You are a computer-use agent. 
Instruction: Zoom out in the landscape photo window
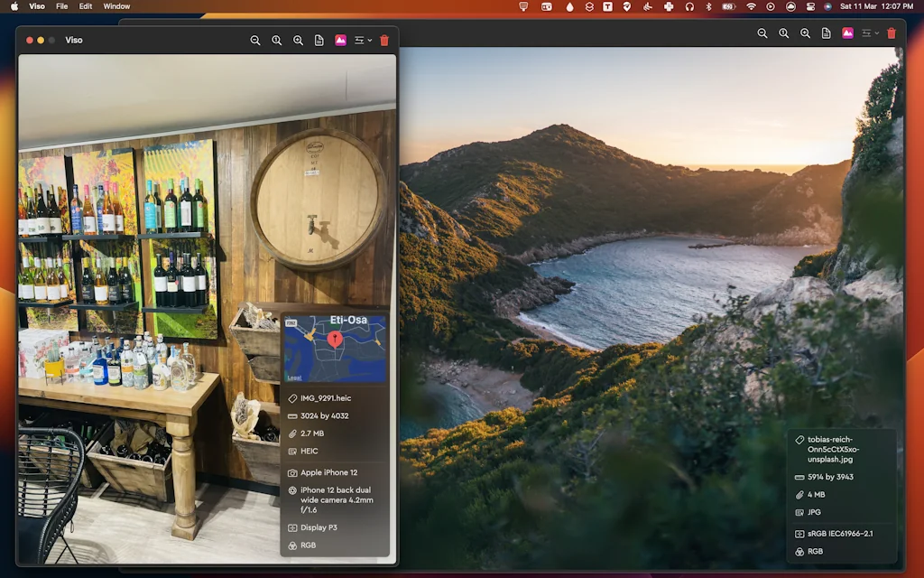click(x=762, y=33)
